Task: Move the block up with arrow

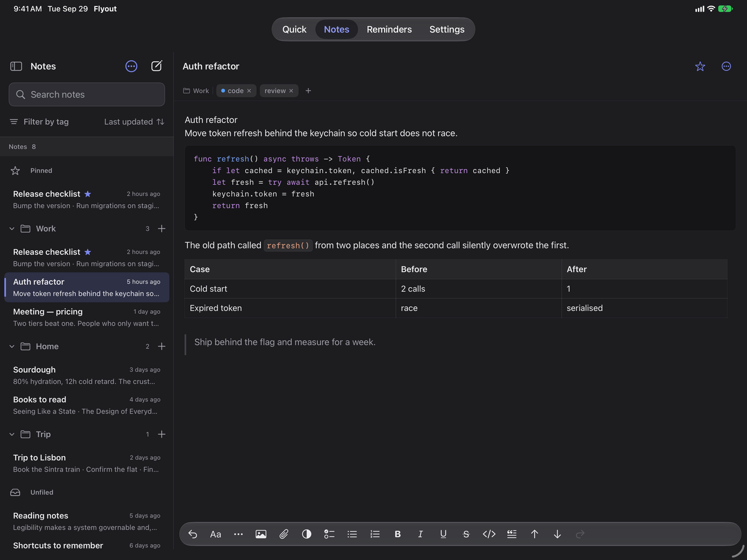Action: click(x=535, y=534)
